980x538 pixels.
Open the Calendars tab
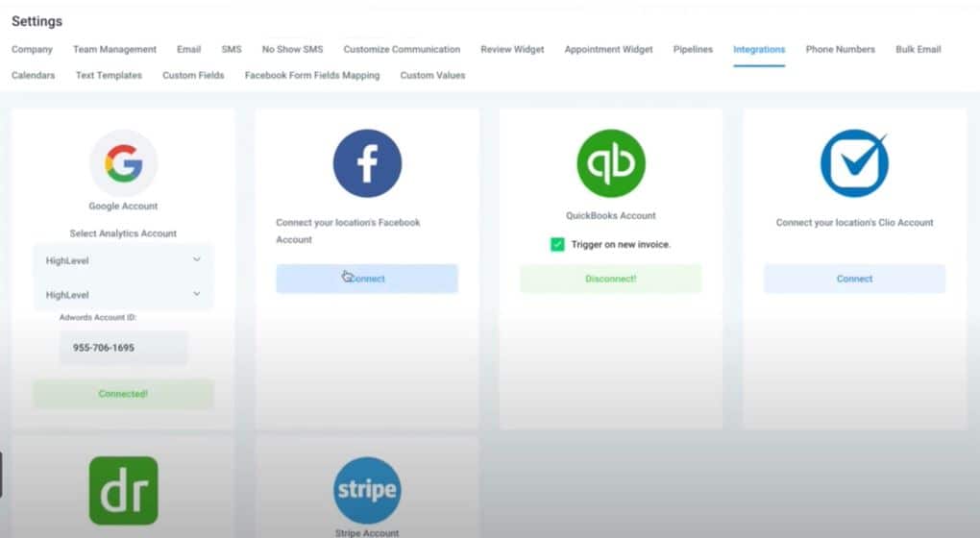(33, 75)
